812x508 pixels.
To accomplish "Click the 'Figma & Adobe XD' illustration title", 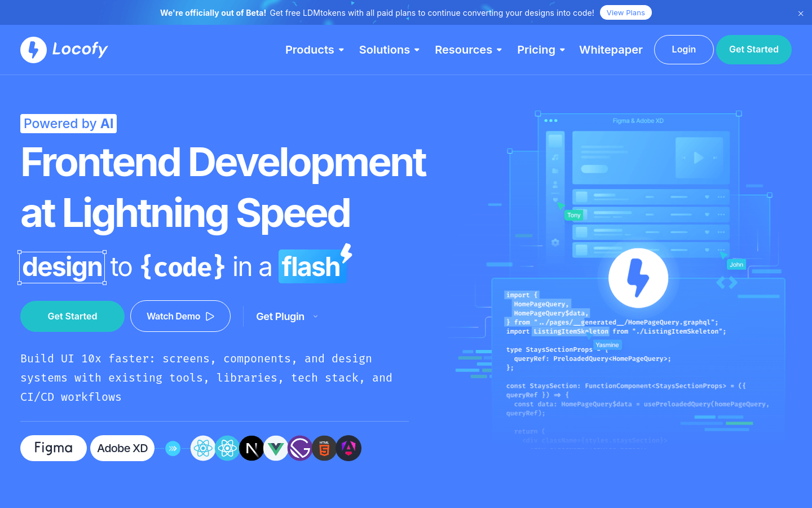I will [x=638, y=121].
